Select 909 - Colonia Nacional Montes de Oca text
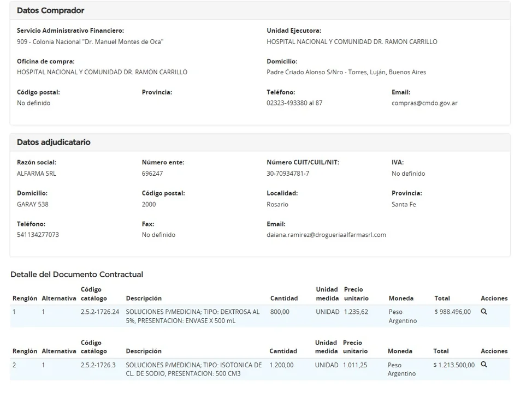 click(x=90, y=41)
